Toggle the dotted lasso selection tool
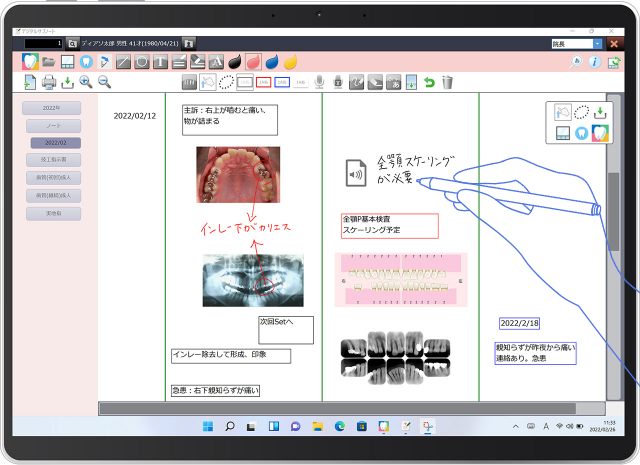Image resolution: width=640 pixels, height=465 pixels. (227, 82)
